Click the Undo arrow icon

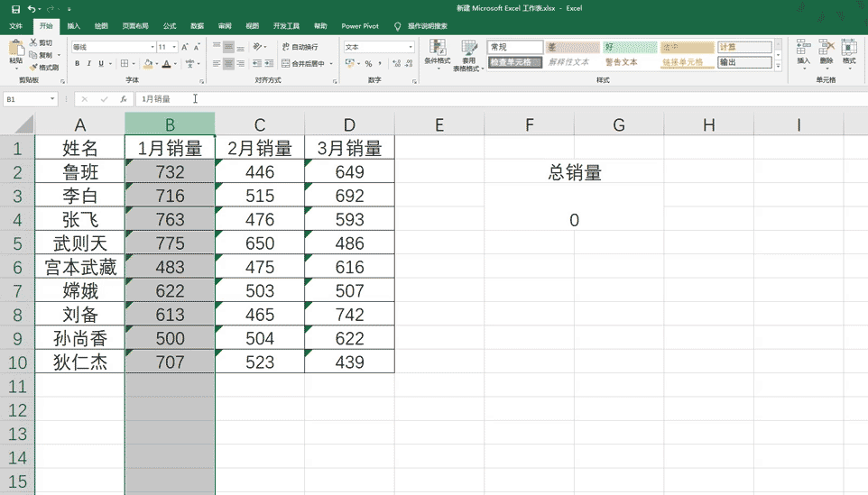click(x=32, y=9)
